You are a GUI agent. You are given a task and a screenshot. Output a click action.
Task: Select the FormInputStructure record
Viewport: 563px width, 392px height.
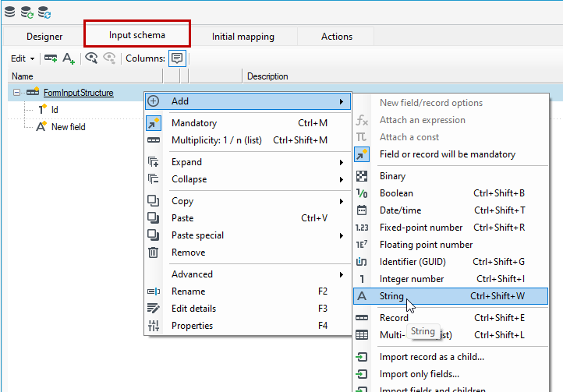point(79,93)
